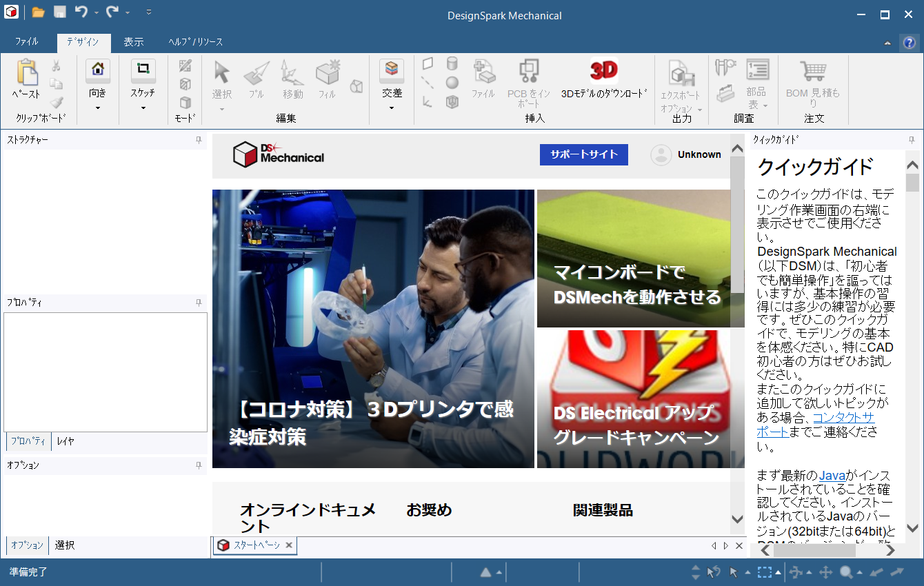This screenshot has width=924, height=586.
Task: Toggle the pin on クイックガイド panel
Action: (912, 140)
